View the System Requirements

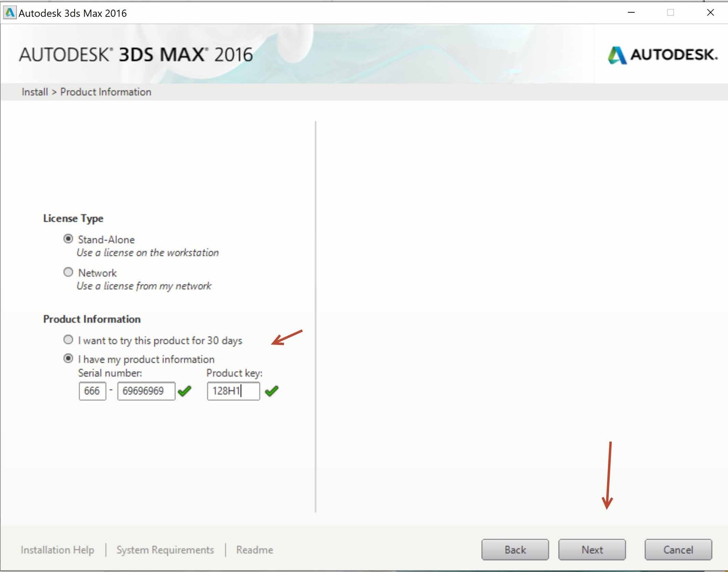coord(166,549)
